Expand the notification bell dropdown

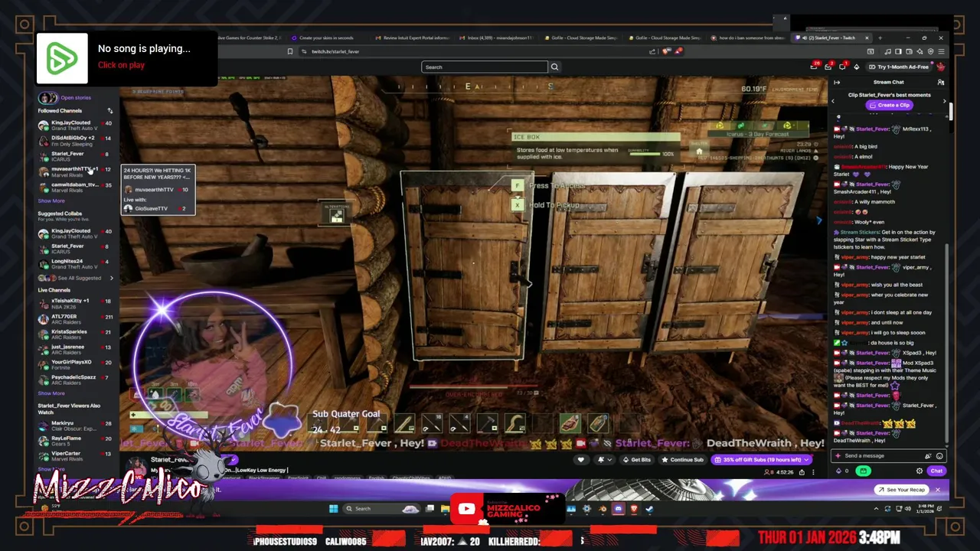click(x=610, y=460)
